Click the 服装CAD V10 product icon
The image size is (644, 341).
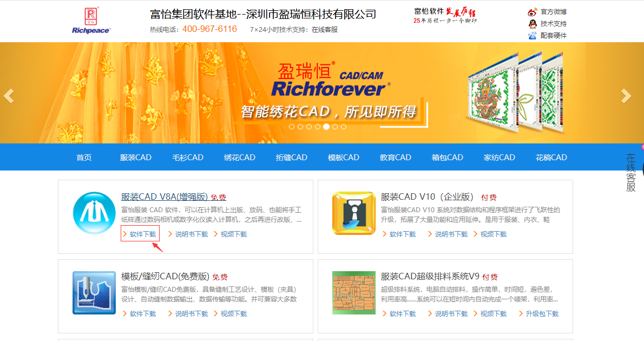coord(353,213)
